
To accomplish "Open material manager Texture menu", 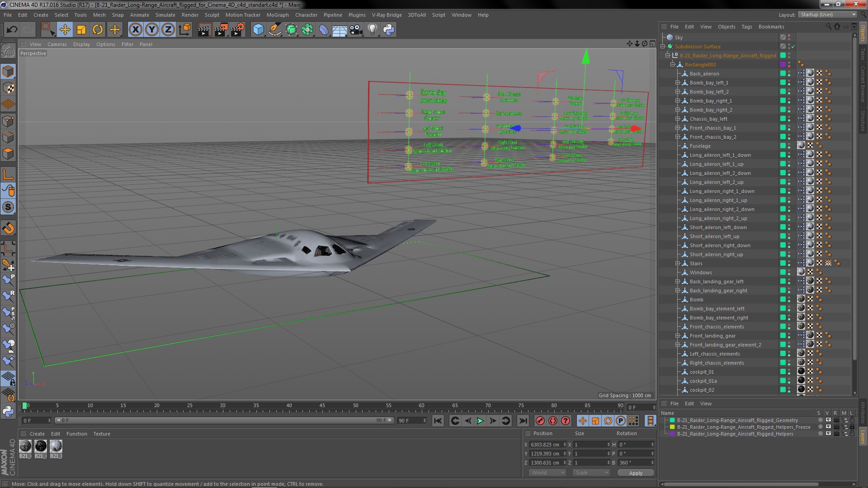I will (102, 434).
